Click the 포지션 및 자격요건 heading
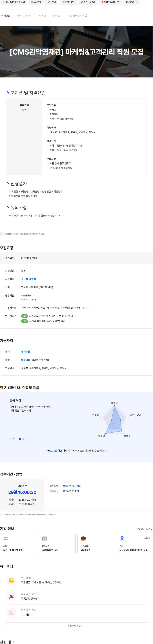 pyautogui.click(x=28, y=93)
